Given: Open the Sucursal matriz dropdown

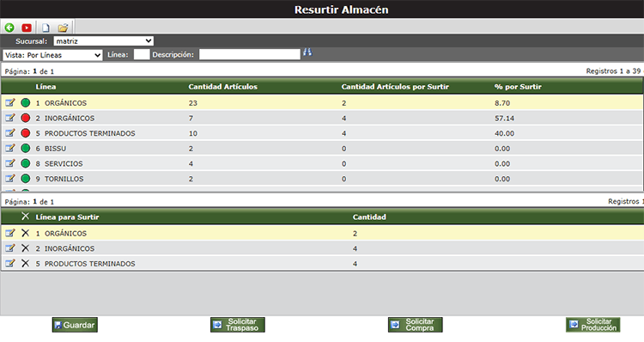Looking at the screenshot, I should pyautogui.click(x=104, y=41).
